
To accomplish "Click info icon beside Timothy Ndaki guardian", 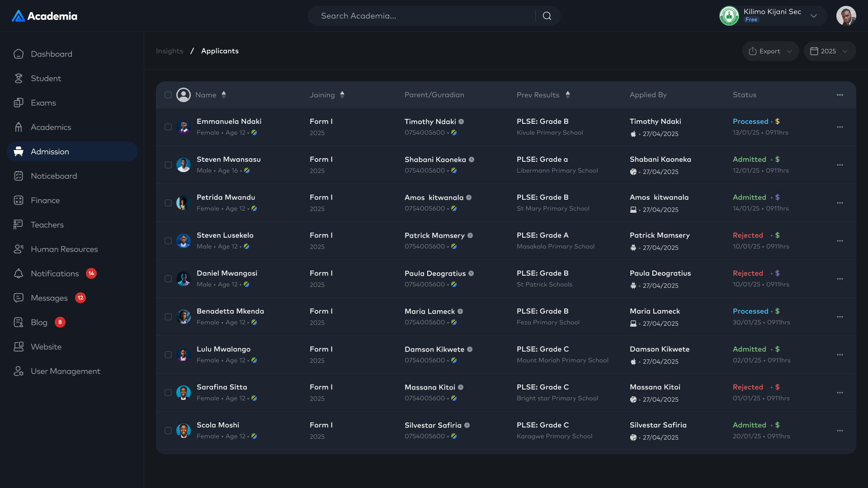I will click(x=461, y=122).
